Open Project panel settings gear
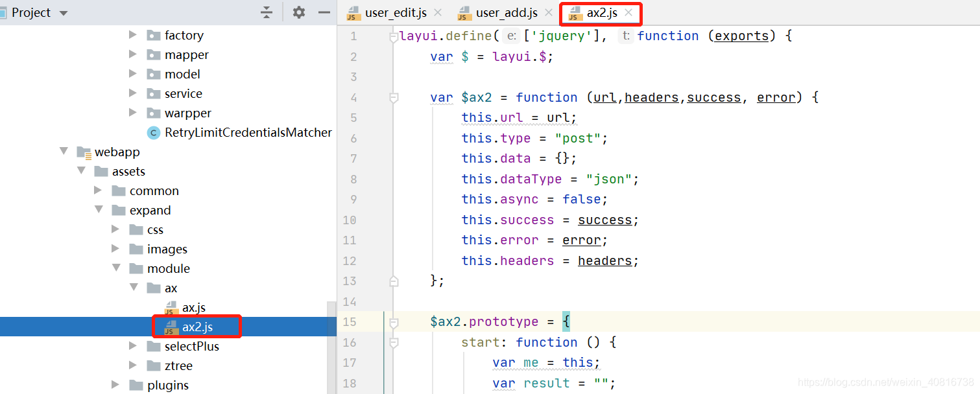 click(x=298, y=12)
